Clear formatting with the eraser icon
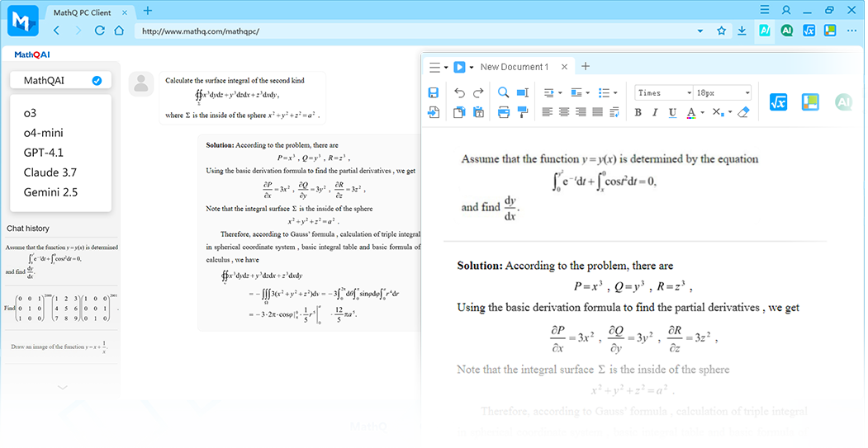This screenshot has height=448, width=868. pos(743,112)
